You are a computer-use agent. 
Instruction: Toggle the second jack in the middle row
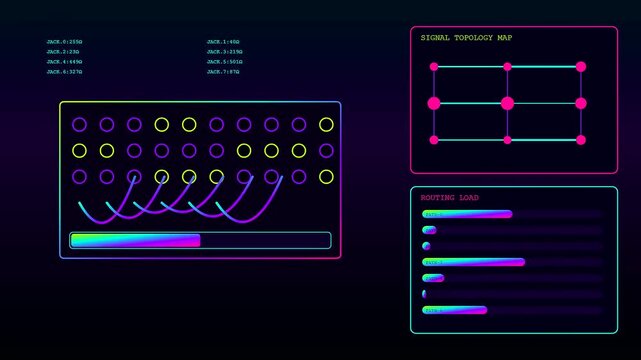point(107,151)
